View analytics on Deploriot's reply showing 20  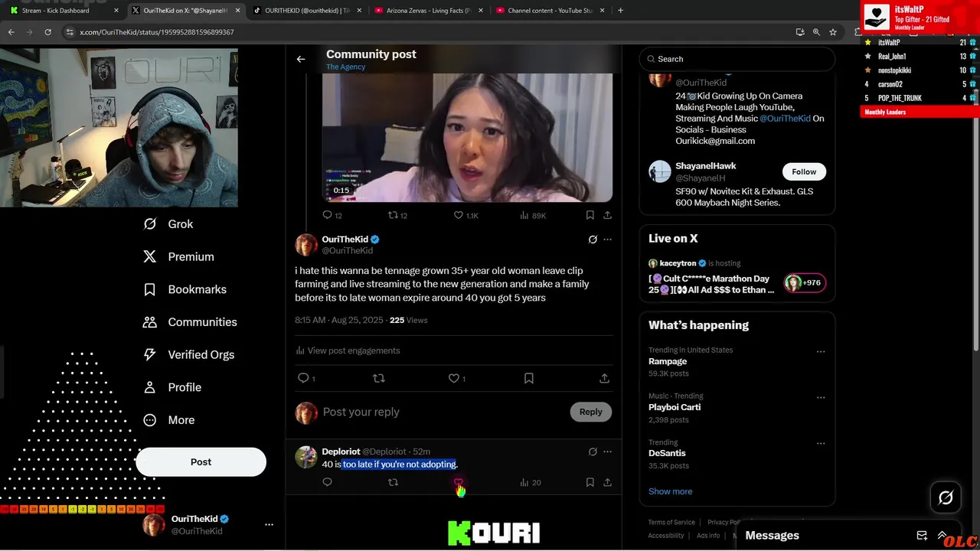tap(530, 482)
